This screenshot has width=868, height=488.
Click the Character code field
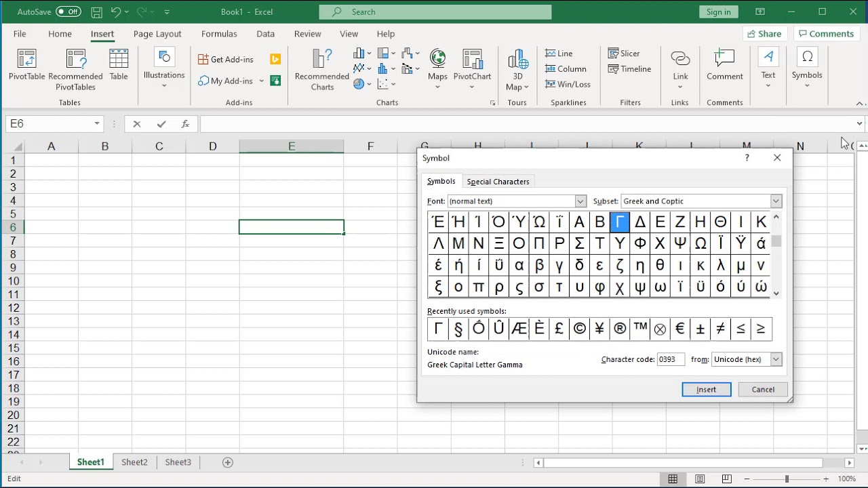[x=671, y=359]
